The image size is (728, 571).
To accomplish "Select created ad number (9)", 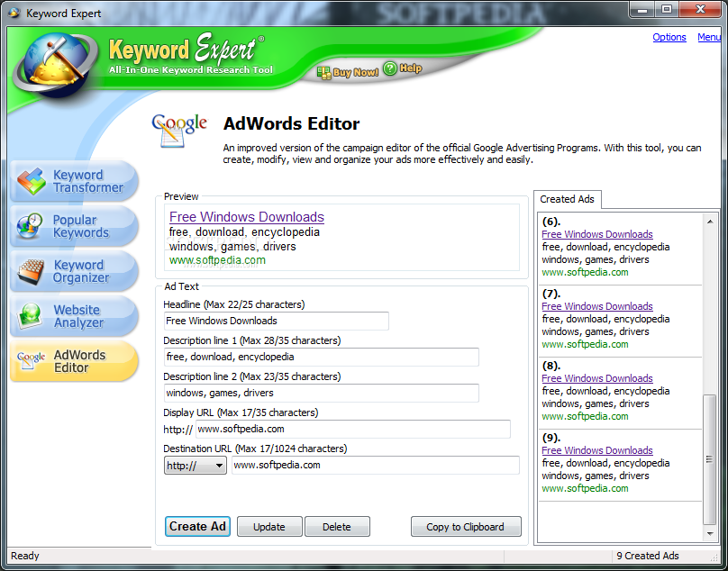I will (551, 438).
